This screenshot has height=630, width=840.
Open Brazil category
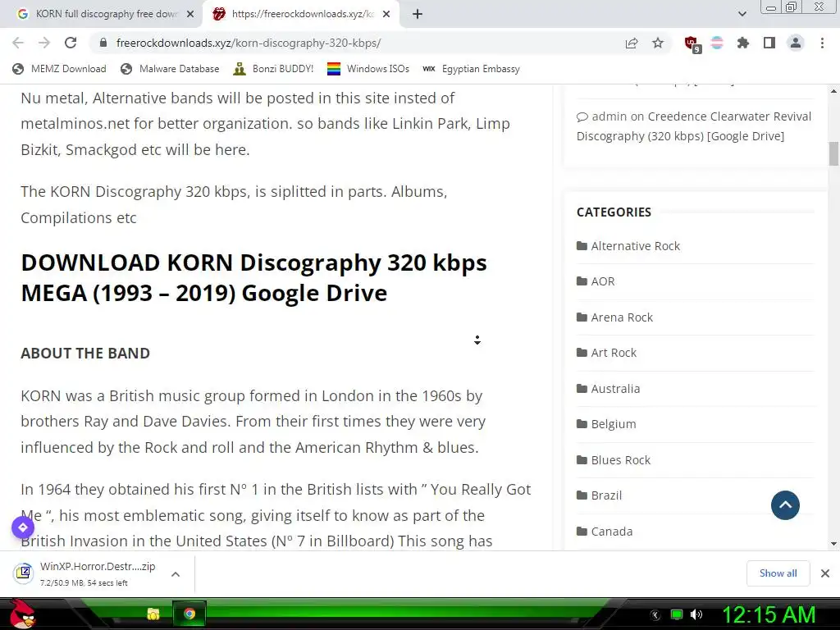pos(606,495)
